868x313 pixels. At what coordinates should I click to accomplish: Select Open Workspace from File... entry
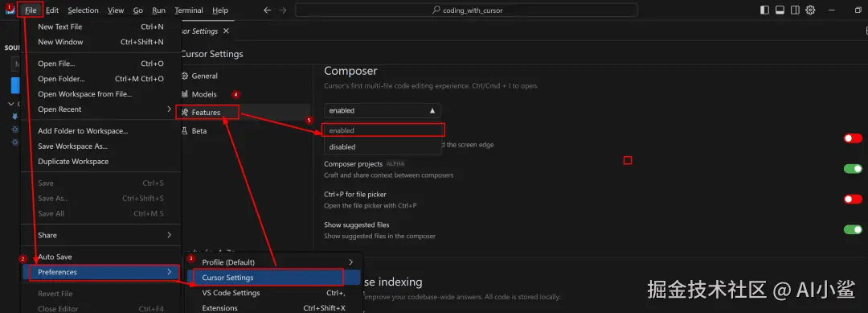pyautogui.click(x=100, y=94)
